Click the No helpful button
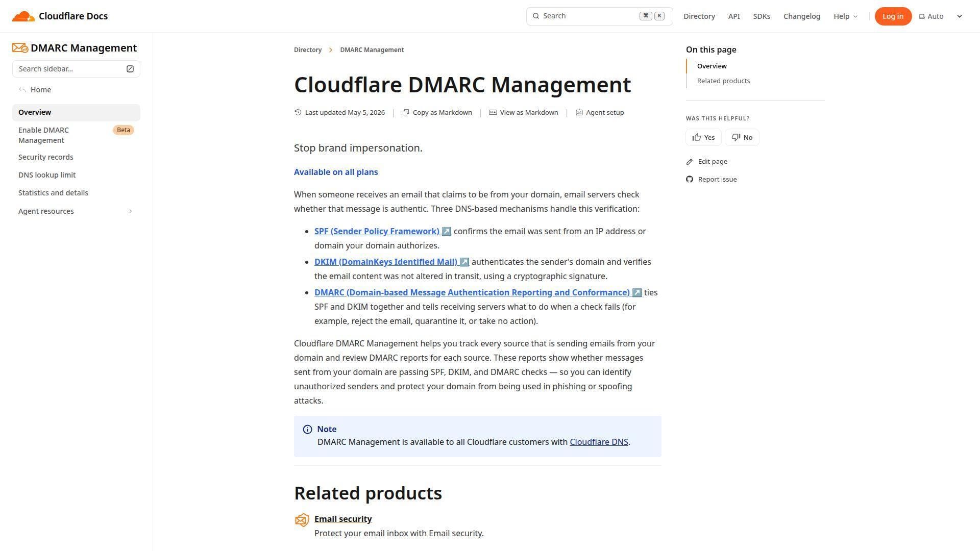Image resolution: width=980 pixels, height=551 pixels. click(x=742, y=137)
